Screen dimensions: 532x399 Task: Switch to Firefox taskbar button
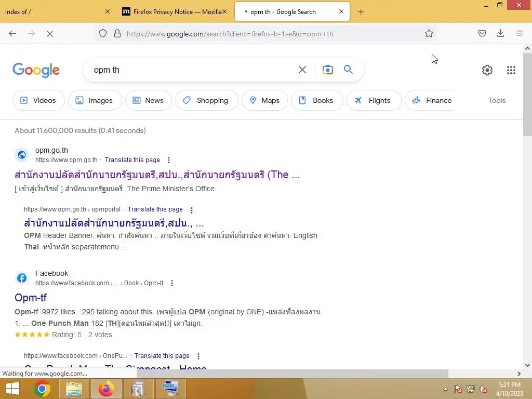[106, 389]
